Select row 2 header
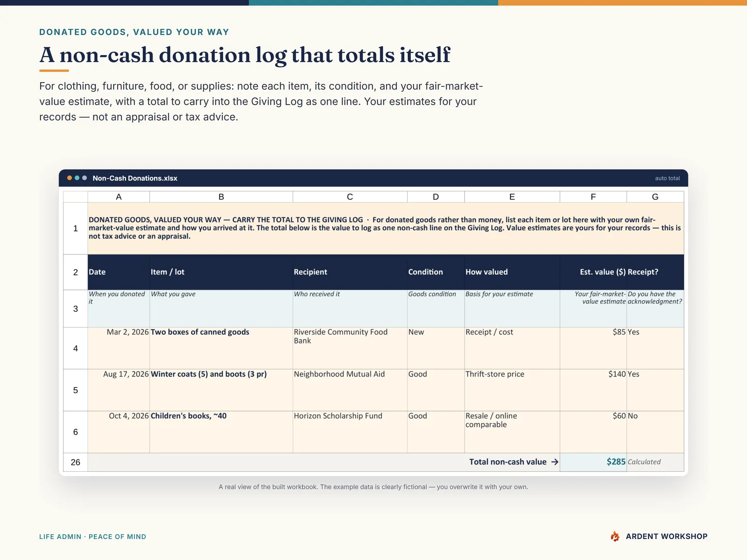The width and height of the screenshot is (747, 560). (x=76, y=272)
